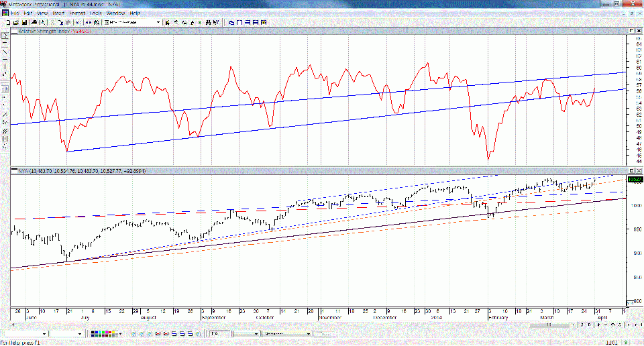This screenshot has width=644, height=346.
Task: Open the first dropdown on bottom-left toolbar
Action: (45, 333)
